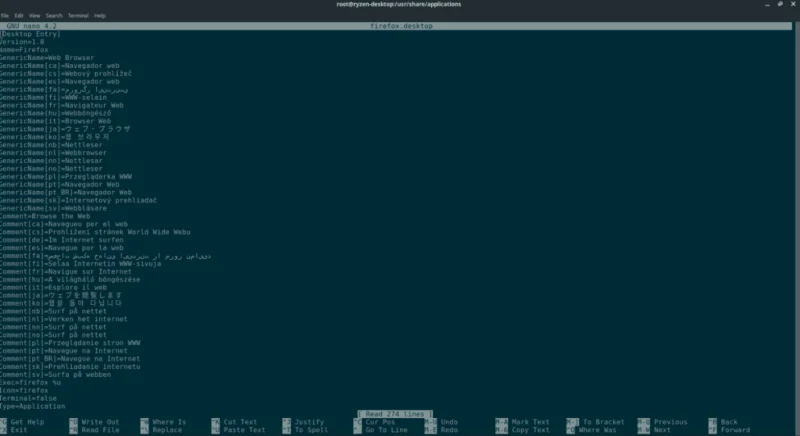Click the Paste Text shortcut label

244,430
